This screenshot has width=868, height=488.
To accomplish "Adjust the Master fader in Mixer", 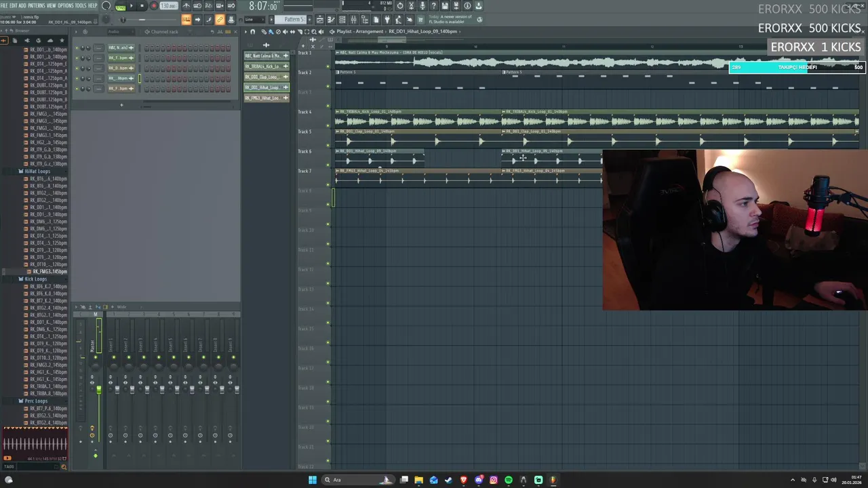I will tap(98, 390).
